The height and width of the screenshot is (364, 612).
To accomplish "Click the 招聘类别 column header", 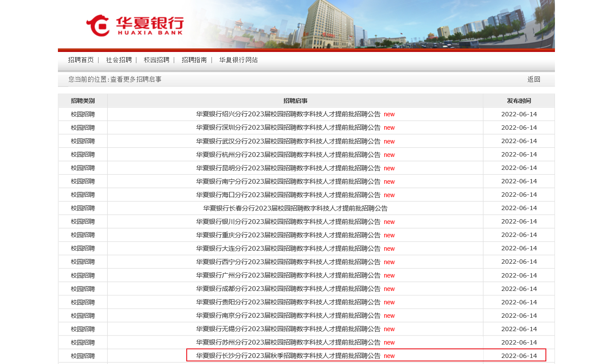I will (83, 101).
